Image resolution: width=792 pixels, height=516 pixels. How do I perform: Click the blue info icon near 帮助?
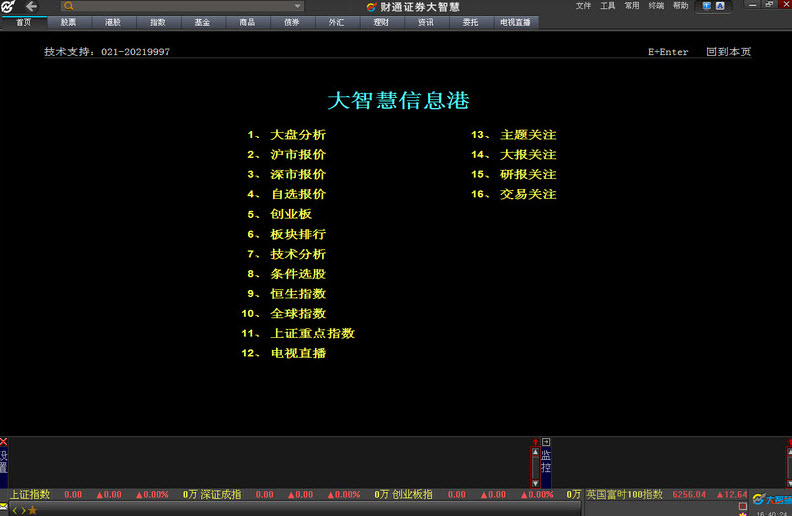707,6
